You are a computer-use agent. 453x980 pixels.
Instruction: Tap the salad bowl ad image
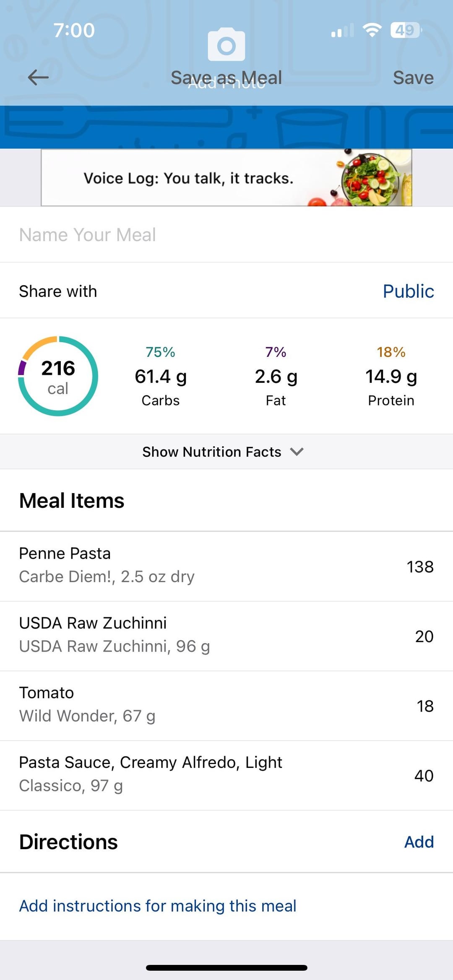[x=370, y=179]
